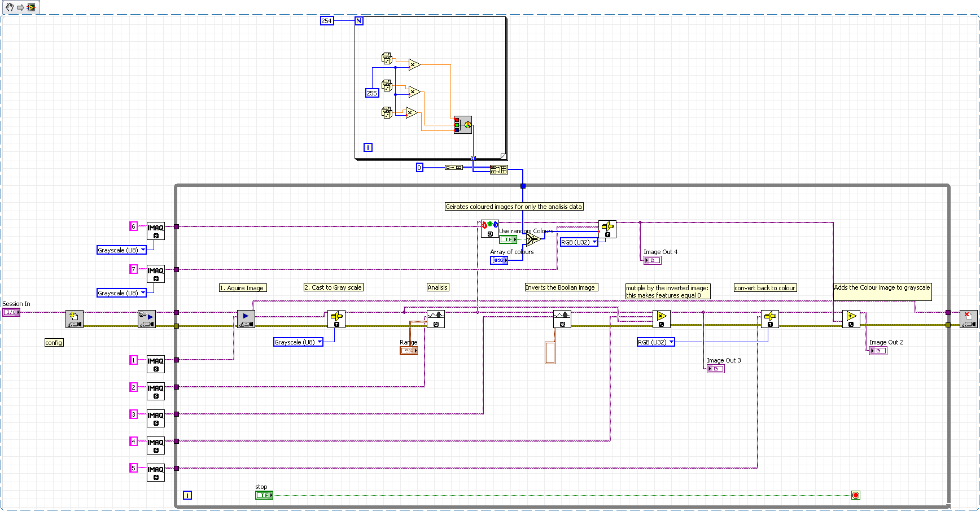The width and height of the screenshot is (980, 511).
Task: Click the IMAQdx grab node under Aquire Image
Action: point(246,319)
